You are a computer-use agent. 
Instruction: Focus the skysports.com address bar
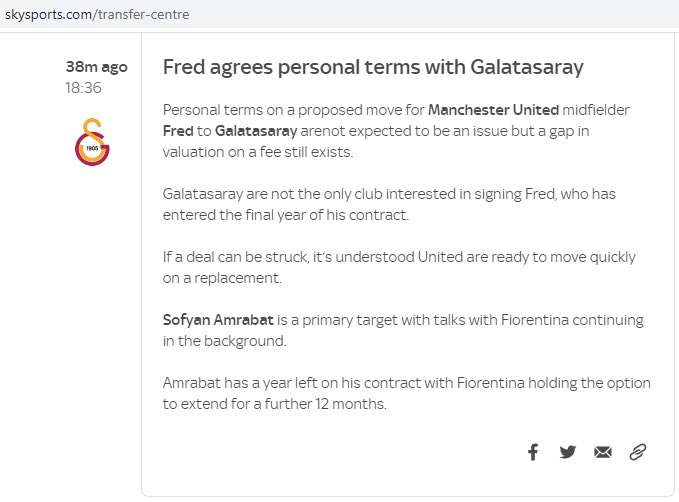tap(340, 14)
